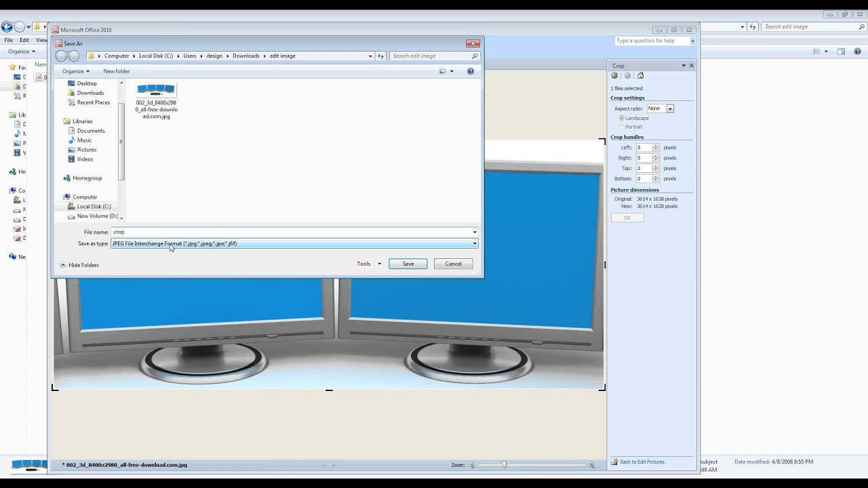868x488 pixels.
Task: Open the Organize menu in Save As
Action: coord(76,71)
